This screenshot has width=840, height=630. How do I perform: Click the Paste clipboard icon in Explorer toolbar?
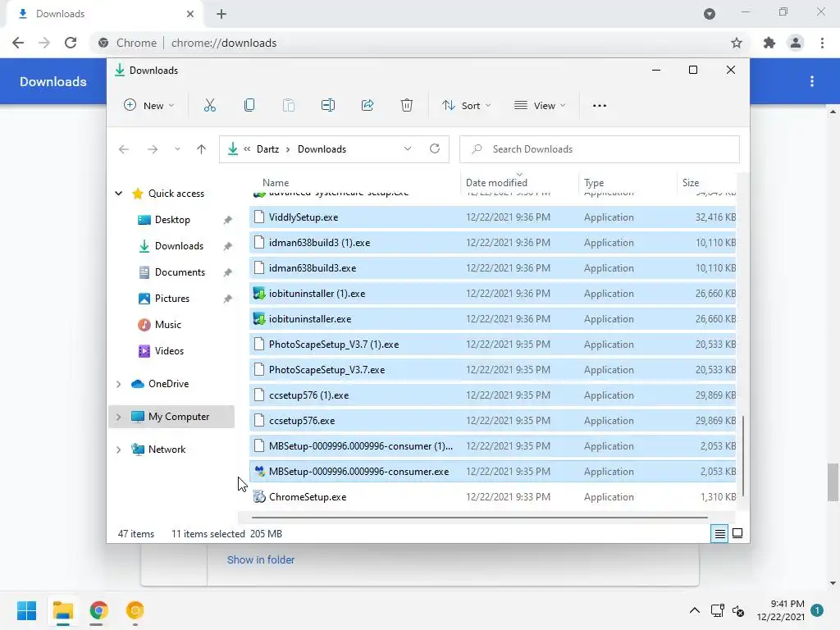(x=288, y=106)
